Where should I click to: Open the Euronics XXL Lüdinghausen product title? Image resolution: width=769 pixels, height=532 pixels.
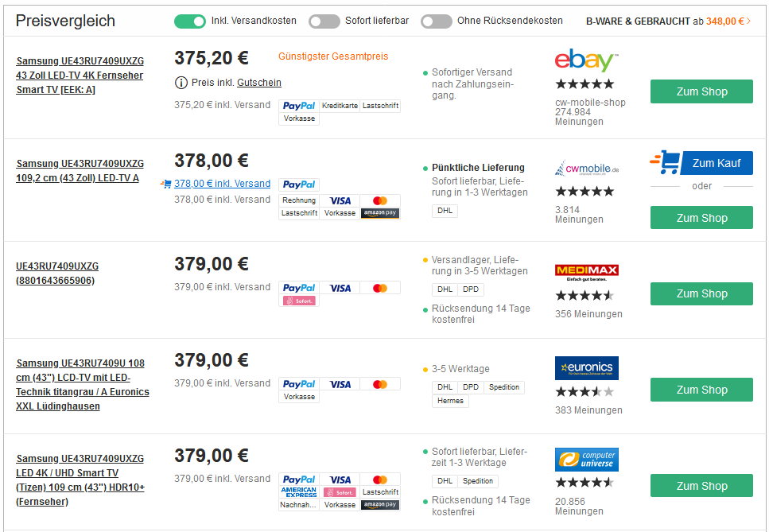coord(82,385)
